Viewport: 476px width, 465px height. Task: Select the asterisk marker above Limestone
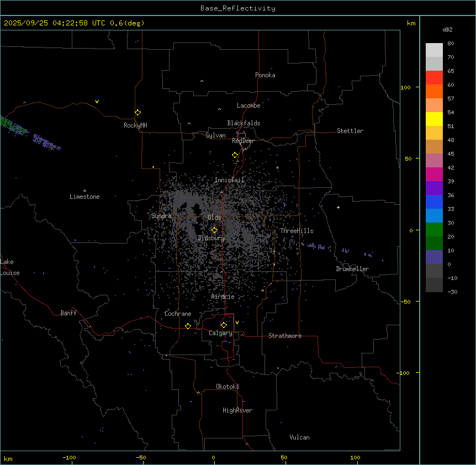pos(84,191)
